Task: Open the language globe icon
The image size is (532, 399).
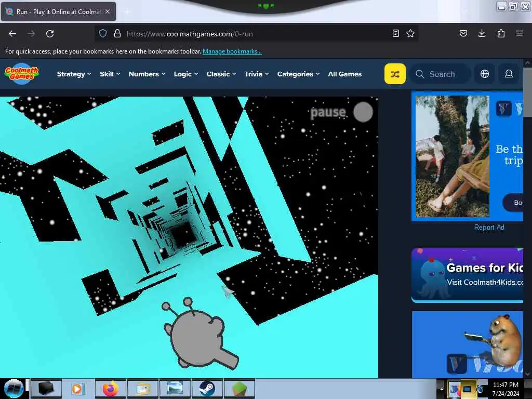Action: (x=485, y=74)
